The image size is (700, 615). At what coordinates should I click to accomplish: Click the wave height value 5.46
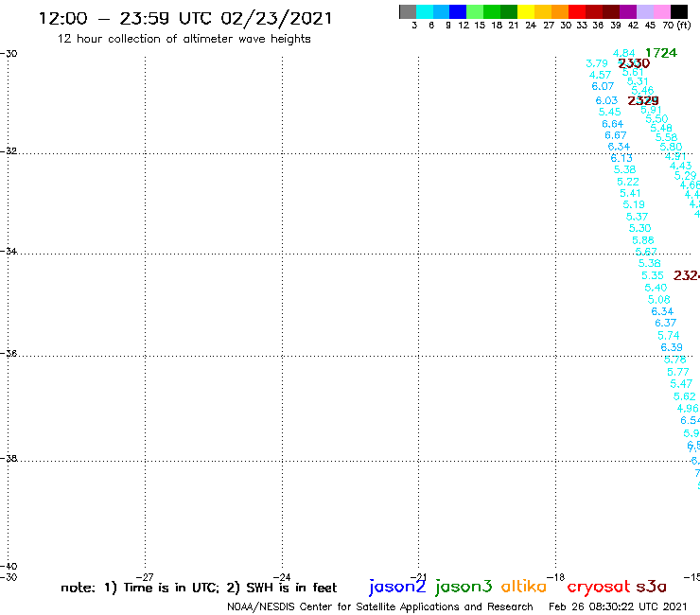[x=642, y=91]
